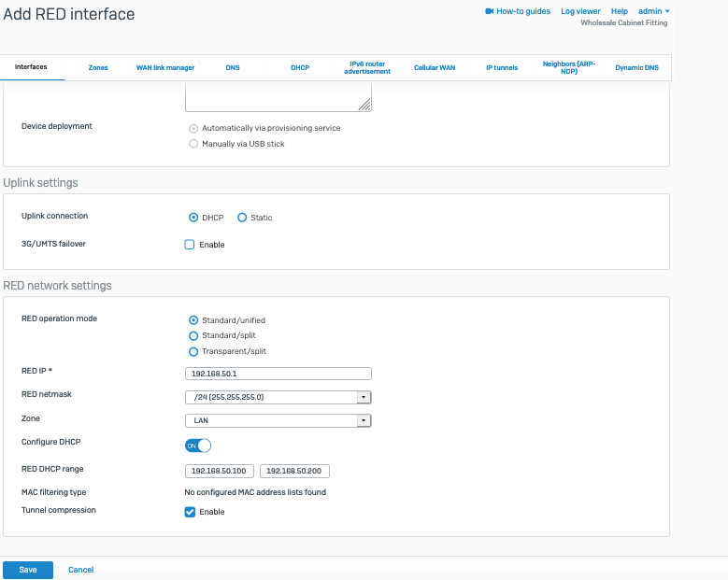The width and height of the screenshot is (728, 580).
Task: Open the DHCP tab
Action: [300, 68]
